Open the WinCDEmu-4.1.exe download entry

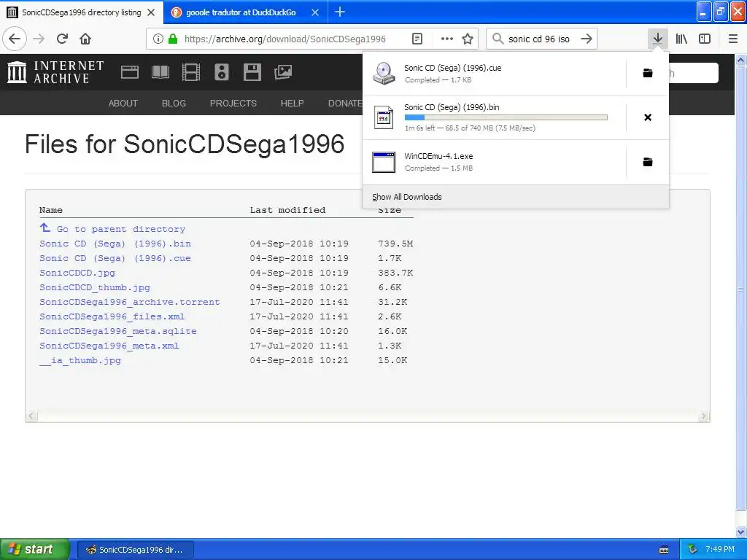click(x=495, y=162)
